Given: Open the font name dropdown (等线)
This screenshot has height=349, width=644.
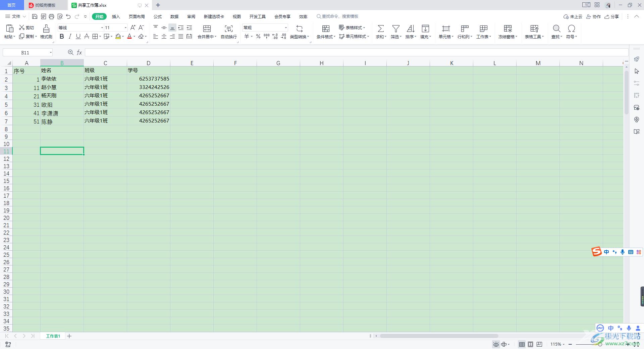Looking at the screenshot, I should pos(102,28).
